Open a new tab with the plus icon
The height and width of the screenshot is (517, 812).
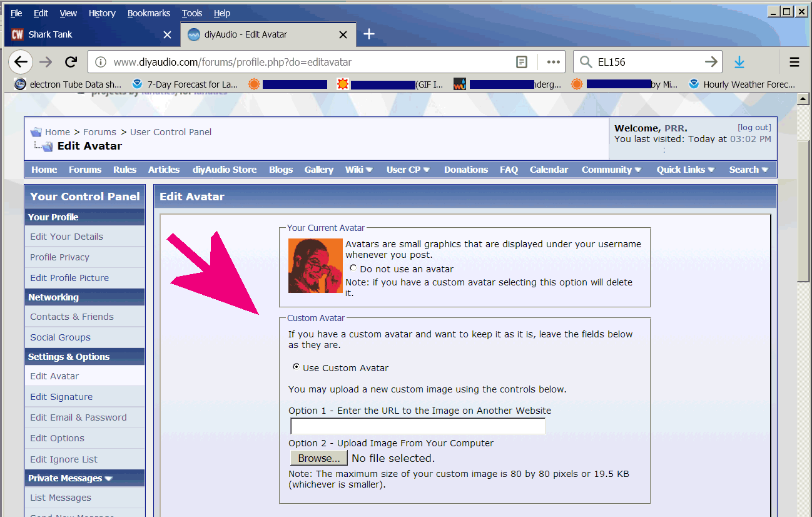click(369, 34)
